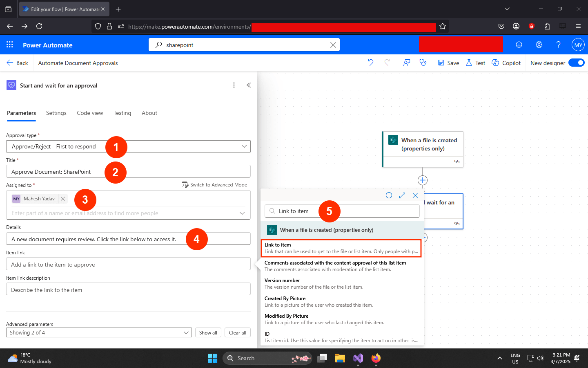The image size is (588, 368).
Task: Open the settings gear in Power Automate header
Action: [x=539, y=45]
